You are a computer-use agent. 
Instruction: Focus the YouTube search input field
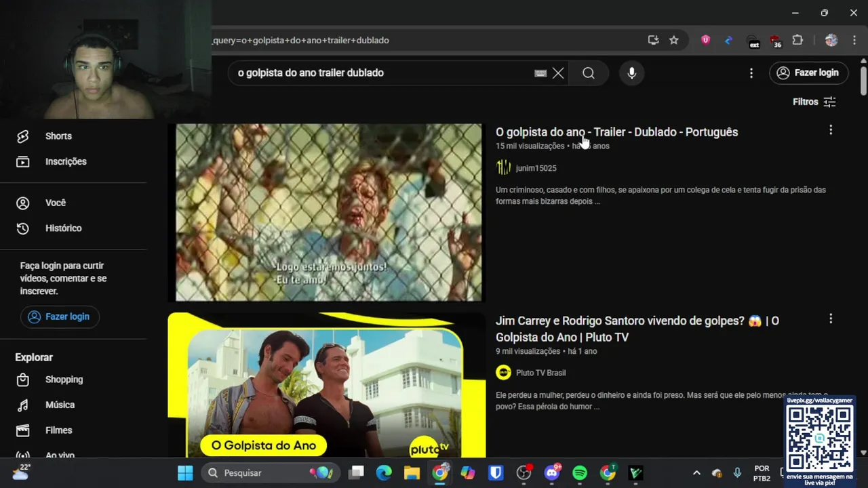pos(383,73)
